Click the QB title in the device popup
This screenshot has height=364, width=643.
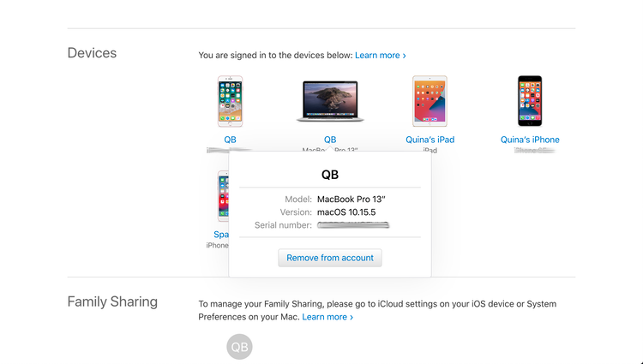point(330,174)
